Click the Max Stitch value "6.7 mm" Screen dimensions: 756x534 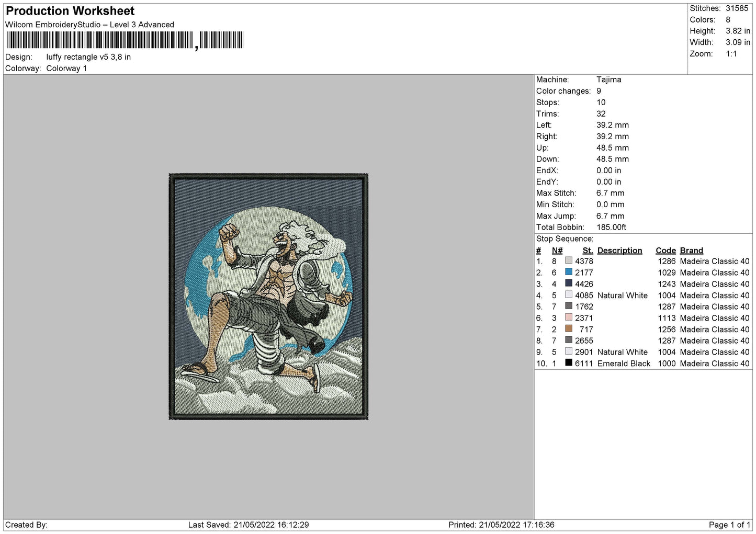tap(611, 193)
